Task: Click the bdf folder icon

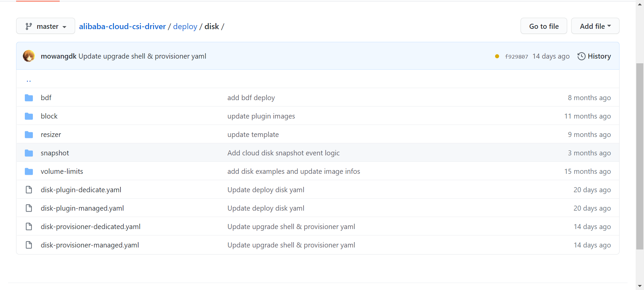Action: click(29, 98)
